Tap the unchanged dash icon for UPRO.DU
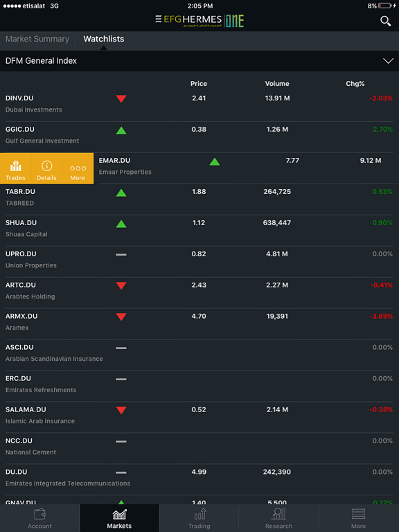The width and height of the screenshot is (399, 532). 121,254
